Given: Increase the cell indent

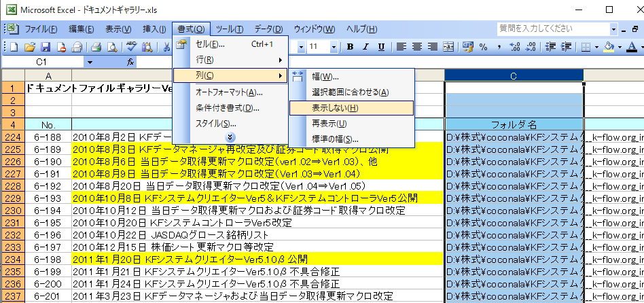Looking at the screenshot, I should coord(566,47).
